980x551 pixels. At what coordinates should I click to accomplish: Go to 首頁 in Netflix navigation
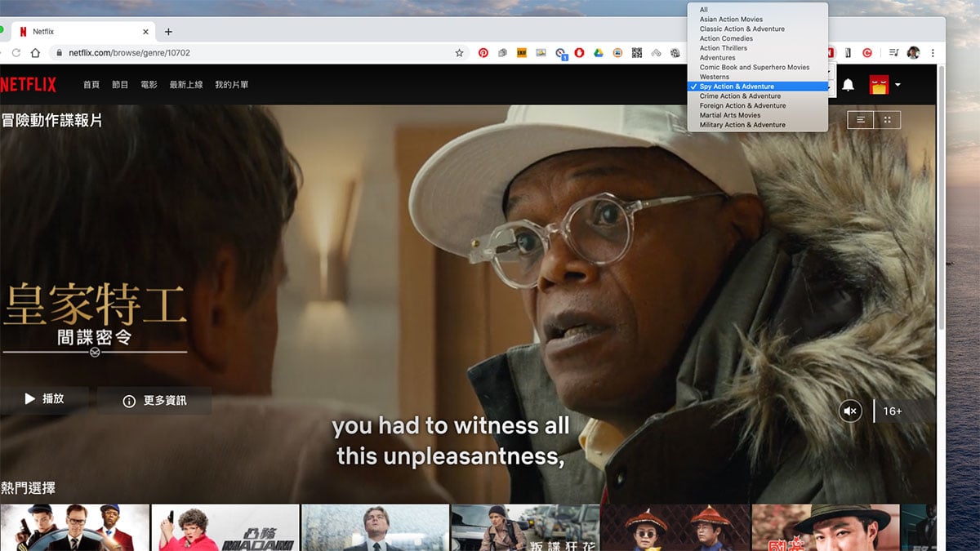pyautogui.click(x=91, y=85)
